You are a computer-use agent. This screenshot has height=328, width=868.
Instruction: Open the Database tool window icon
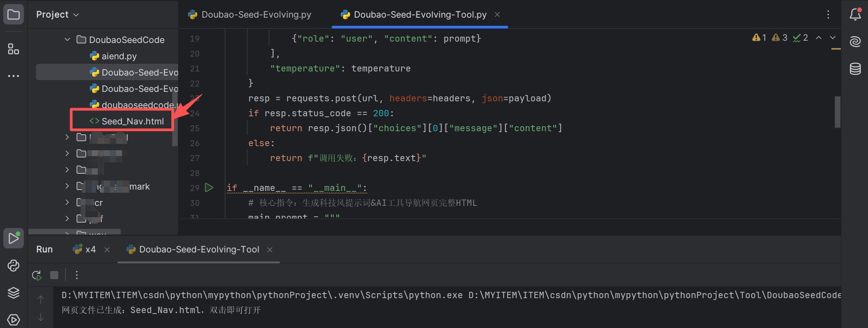point(855,69)
